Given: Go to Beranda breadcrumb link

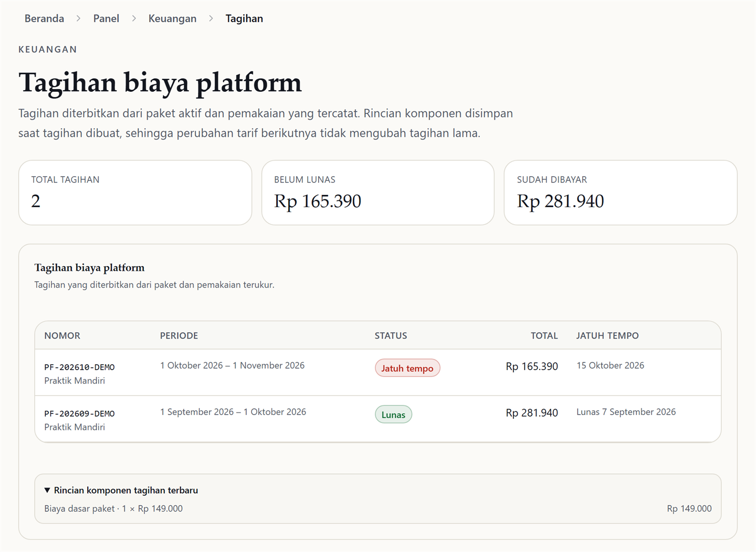Looking at the screenshot, I should [44, 18].
